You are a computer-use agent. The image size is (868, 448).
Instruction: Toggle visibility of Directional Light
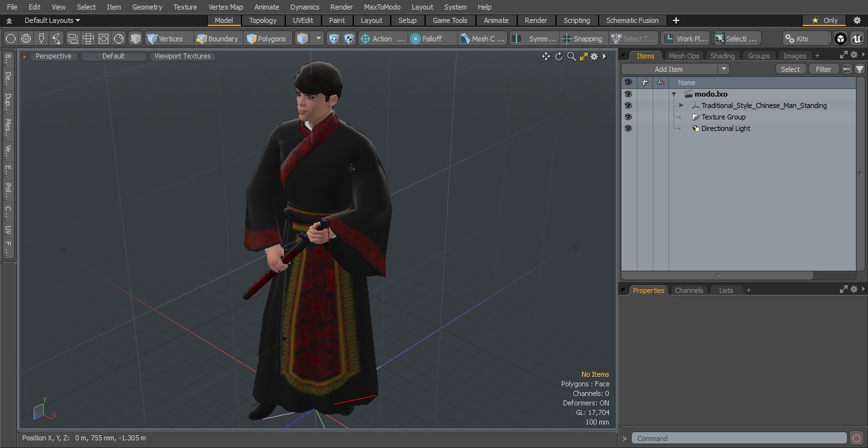[x=628, y=128]
